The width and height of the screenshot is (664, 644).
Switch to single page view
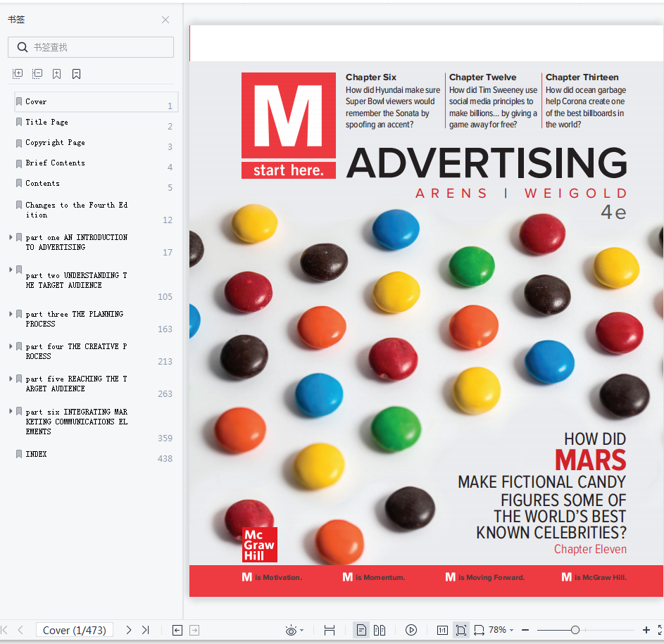coord(361,630)
